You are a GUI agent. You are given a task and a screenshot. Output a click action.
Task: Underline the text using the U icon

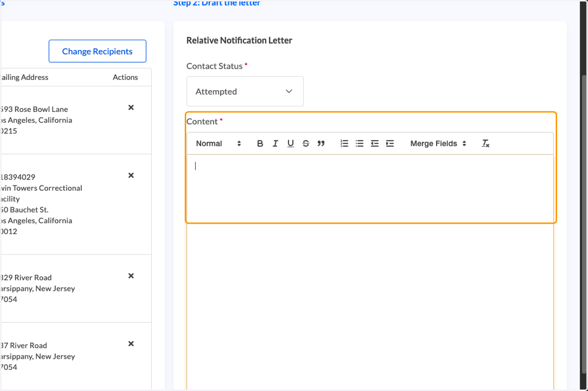[291, 144]
